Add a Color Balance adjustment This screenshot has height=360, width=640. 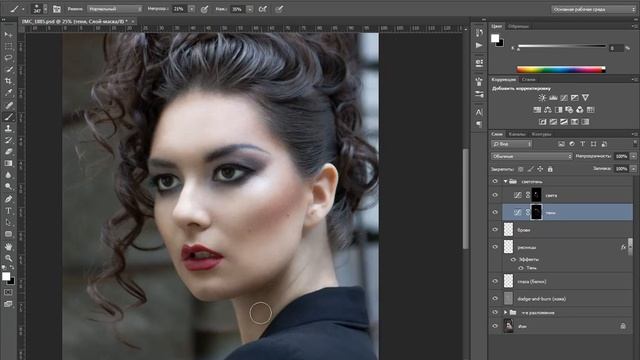point(548,110)
